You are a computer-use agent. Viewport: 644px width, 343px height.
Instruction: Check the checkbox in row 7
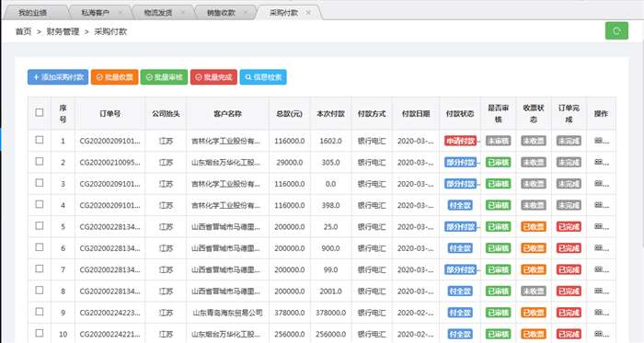(x=40, y=269)
